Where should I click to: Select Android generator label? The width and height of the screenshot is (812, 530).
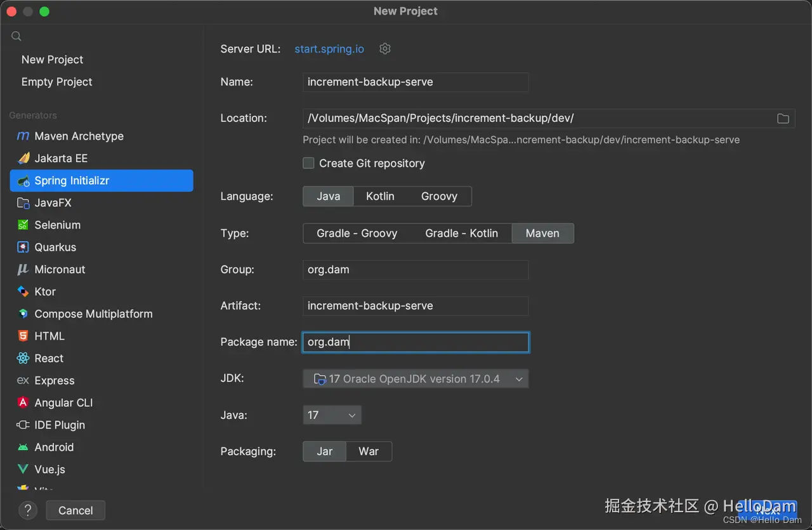click(54, 447)
